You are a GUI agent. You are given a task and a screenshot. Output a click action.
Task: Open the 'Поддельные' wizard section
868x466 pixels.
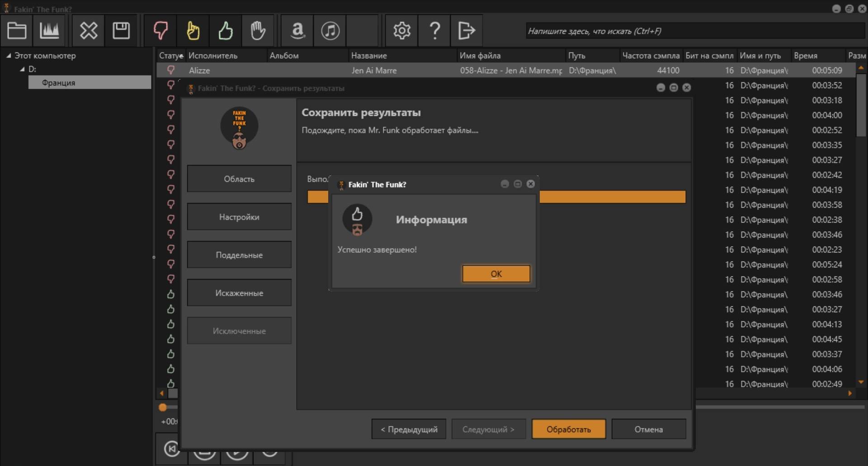tap(239, 255)
